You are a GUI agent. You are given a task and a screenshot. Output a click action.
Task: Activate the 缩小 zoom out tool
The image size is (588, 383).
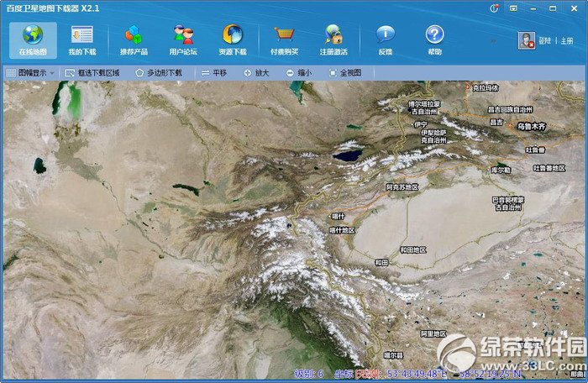298,73
